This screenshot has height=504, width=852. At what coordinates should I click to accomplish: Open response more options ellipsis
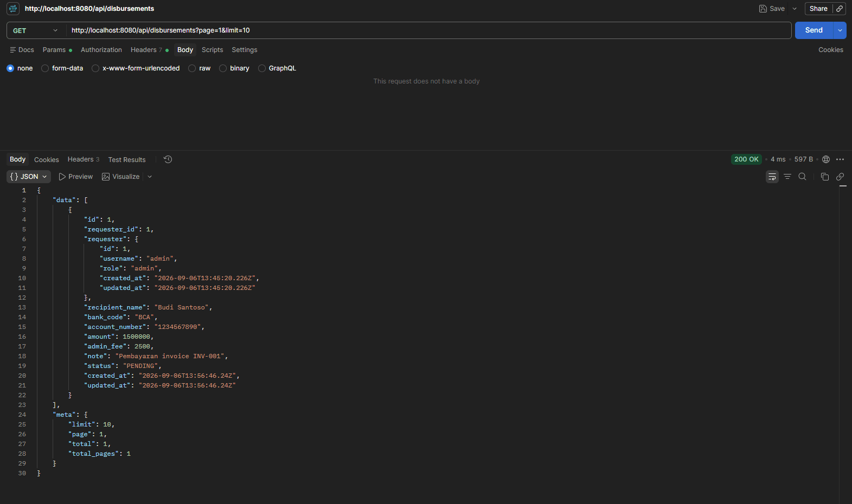pos(840,159)
